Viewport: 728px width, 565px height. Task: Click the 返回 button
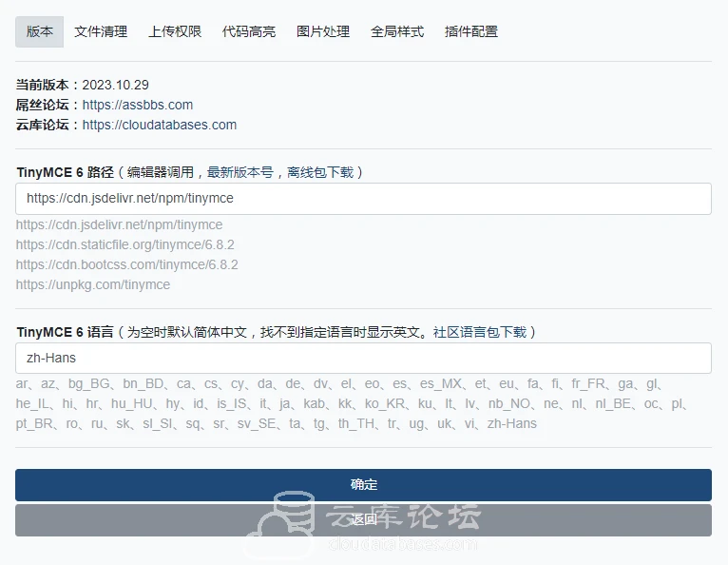[x=364, y=520]
